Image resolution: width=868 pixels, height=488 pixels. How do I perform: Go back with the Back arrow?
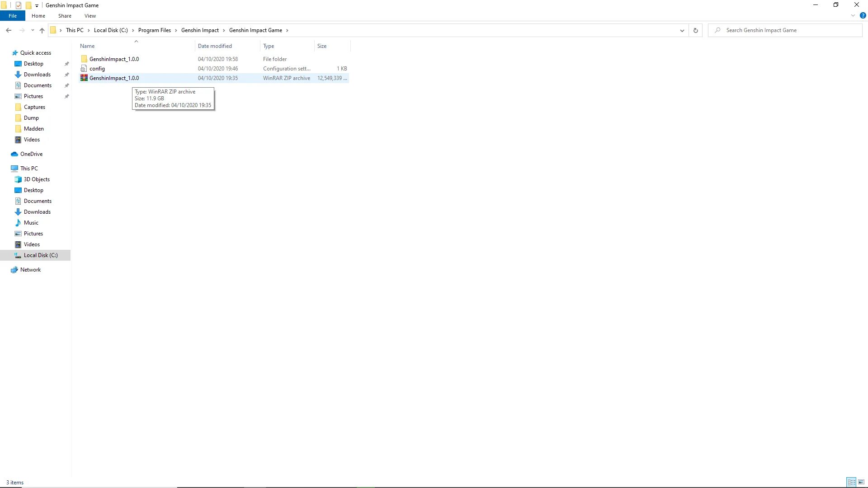click(9, 30)
